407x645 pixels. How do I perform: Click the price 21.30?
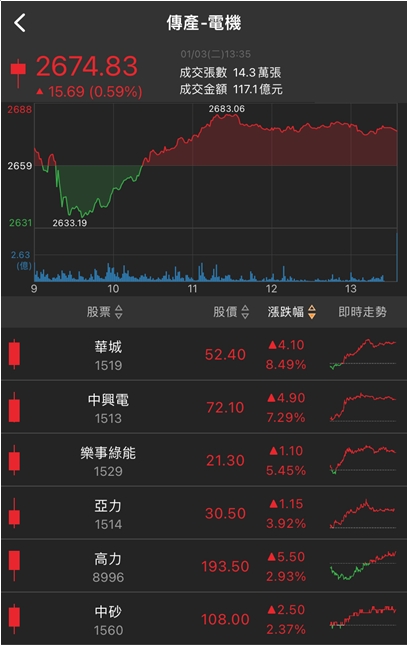tap(226, 461)
